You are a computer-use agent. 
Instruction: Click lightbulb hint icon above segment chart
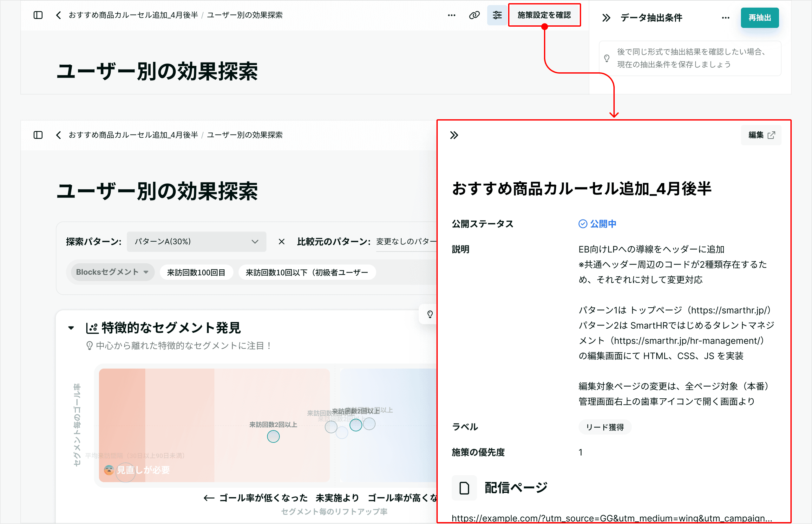[430, 314]
